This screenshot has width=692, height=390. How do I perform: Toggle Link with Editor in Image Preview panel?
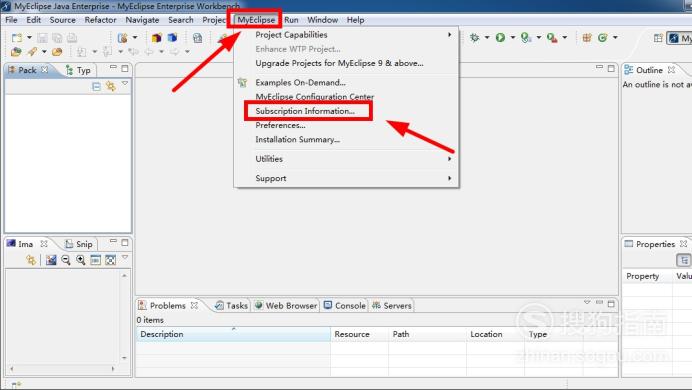(31, 260)
